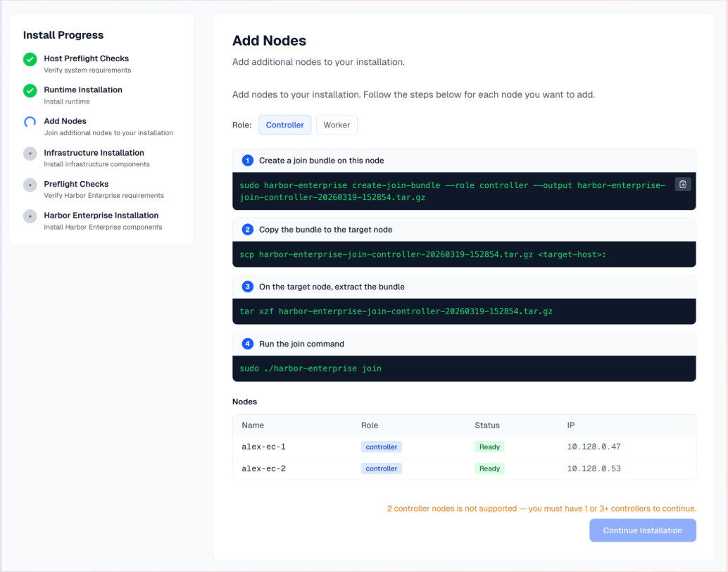Click step 4 number badge
728x572 pixels.
247,344
